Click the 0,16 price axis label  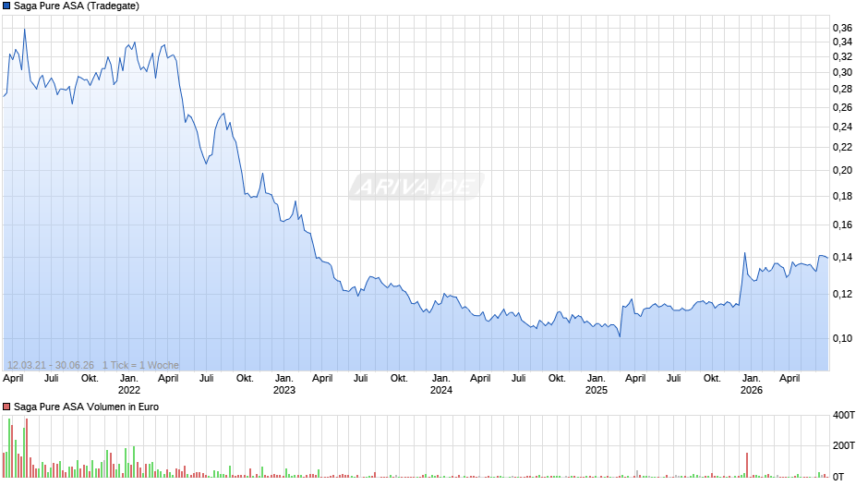842,225
